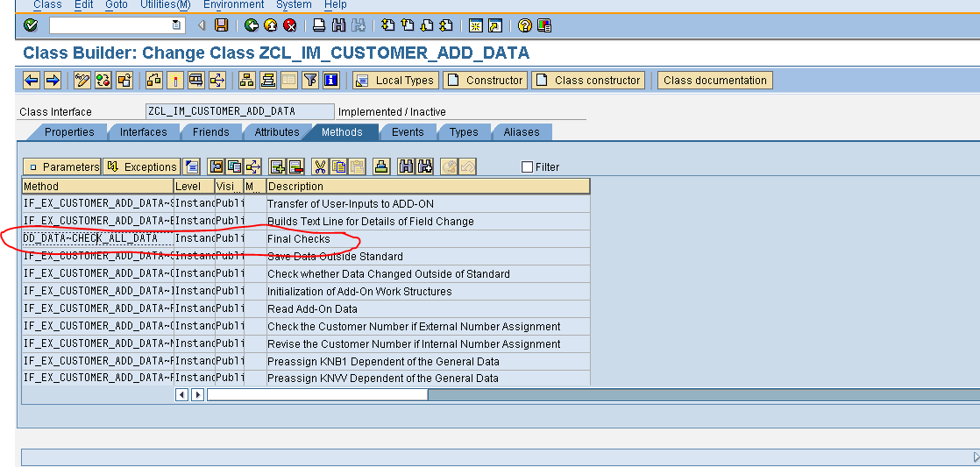
Task: Click the funnel filter icon in application toolbar
Action: pyautogui.click(x=310, y=80)
